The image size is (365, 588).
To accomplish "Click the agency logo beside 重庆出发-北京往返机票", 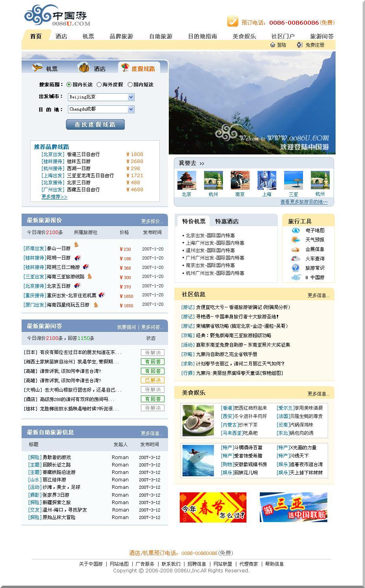I will click(102, 295).
